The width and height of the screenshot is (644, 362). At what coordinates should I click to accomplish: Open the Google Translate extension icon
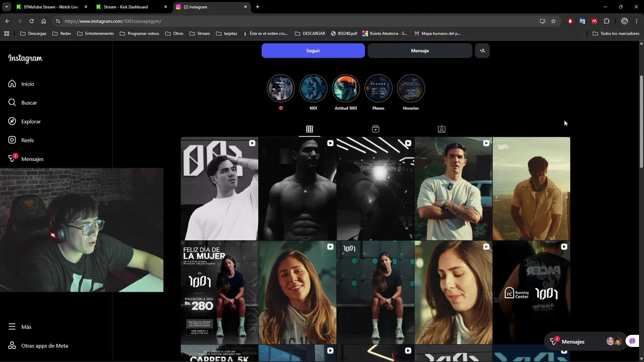click(x=582, y=21)
